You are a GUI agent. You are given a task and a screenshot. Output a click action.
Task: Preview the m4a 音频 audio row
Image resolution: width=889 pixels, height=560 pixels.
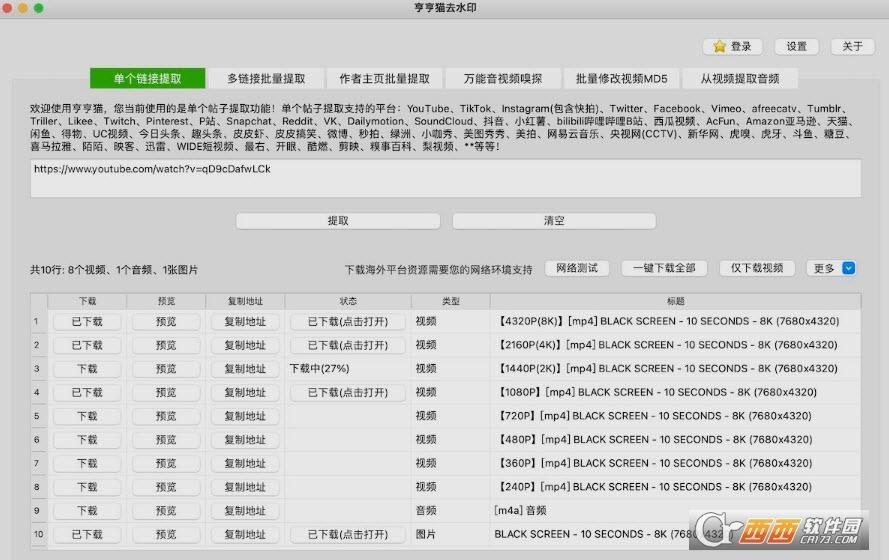click(166, 511)
